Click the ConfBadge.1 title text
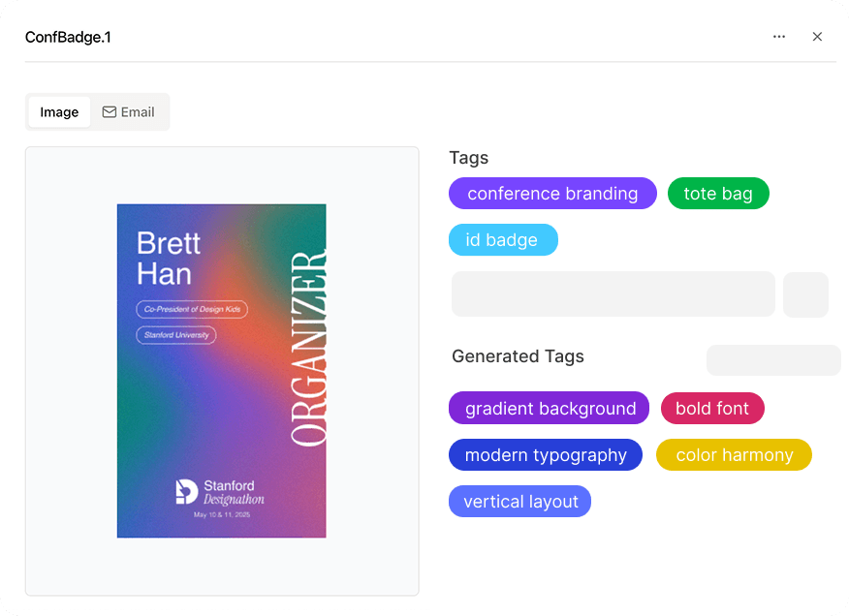This screenshot has width=849, height=616. [68, 37]
